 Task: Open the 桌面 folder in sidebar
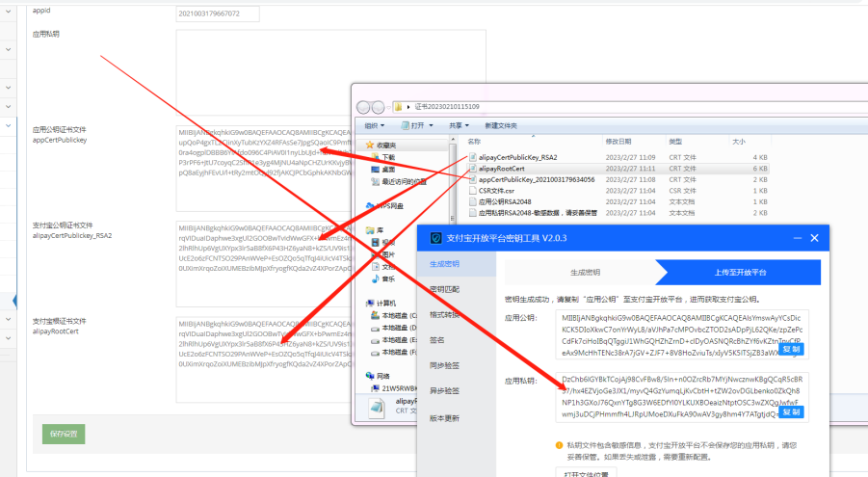pyautogui.click(x=387, y=169)
